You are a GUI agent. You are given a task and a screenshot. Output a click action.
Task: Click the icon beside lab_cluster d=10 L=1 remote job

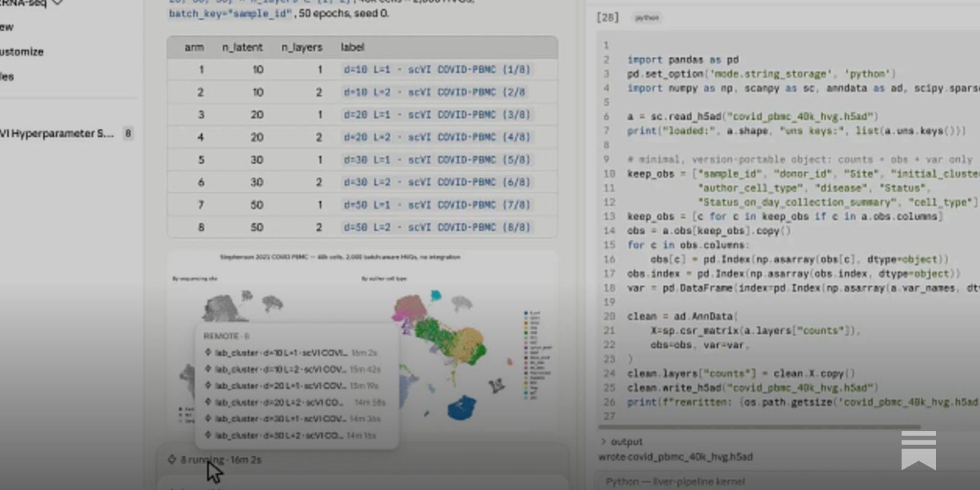tap(208, 353)
